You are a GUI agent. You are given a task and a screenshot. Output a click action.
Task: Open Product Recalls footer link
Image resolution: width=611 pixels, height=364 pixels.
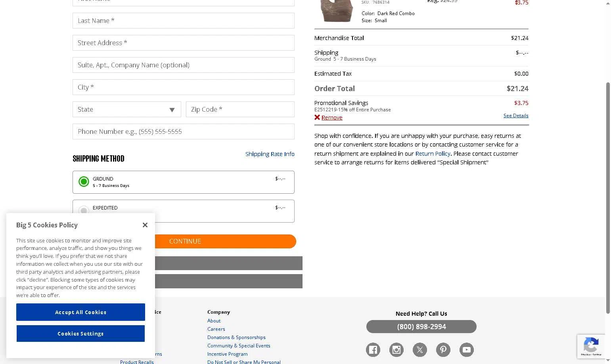point(137,362)
